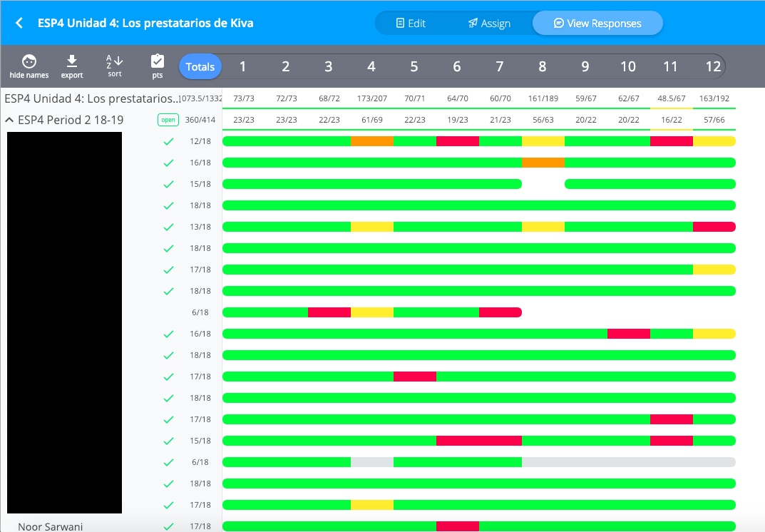The width and height of the screenshot is (765, 532).
Task: Click the chevron before the class period name
Action: [x=9, y=120]
